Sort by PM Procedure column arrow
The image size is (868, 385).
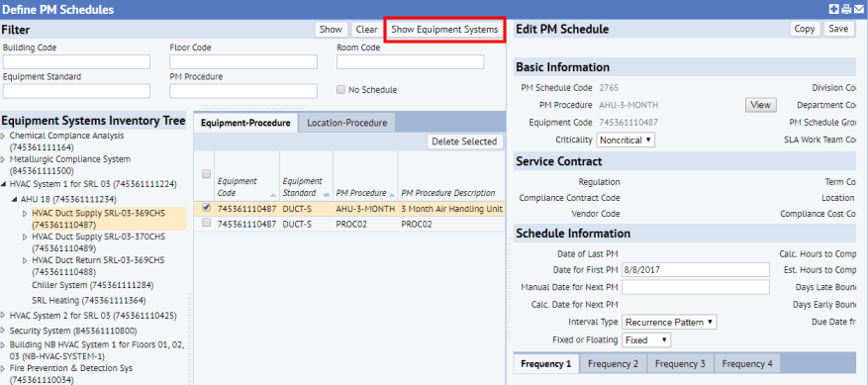tap(392, 195)
